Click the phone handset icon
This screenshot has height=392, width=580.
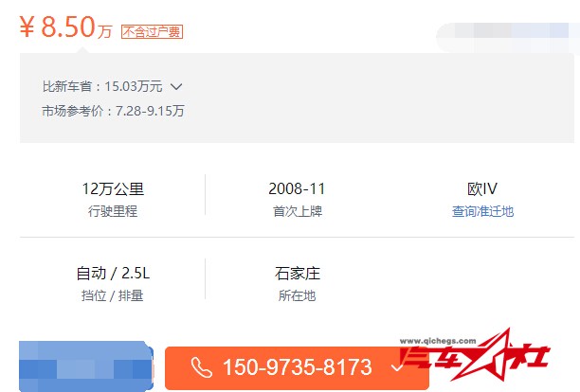pyautogui.click(x=201, y=367)
